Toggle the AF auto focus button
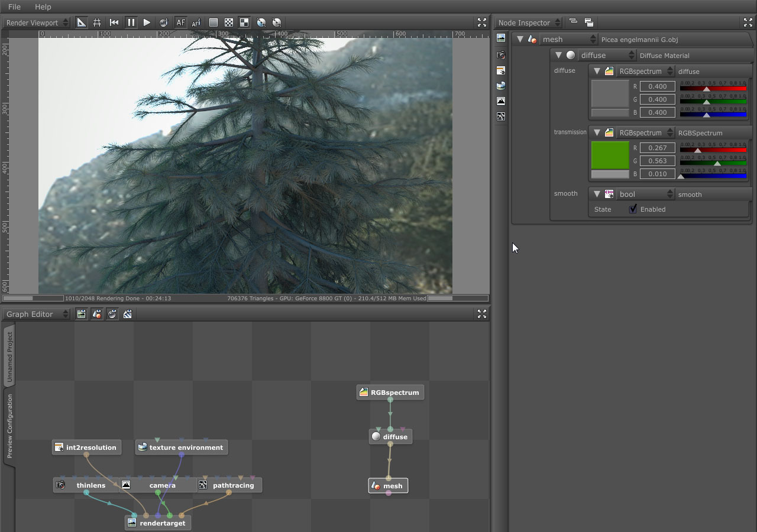Image resolution: width=757 pixels, height=532 pixels. (180, 22)
